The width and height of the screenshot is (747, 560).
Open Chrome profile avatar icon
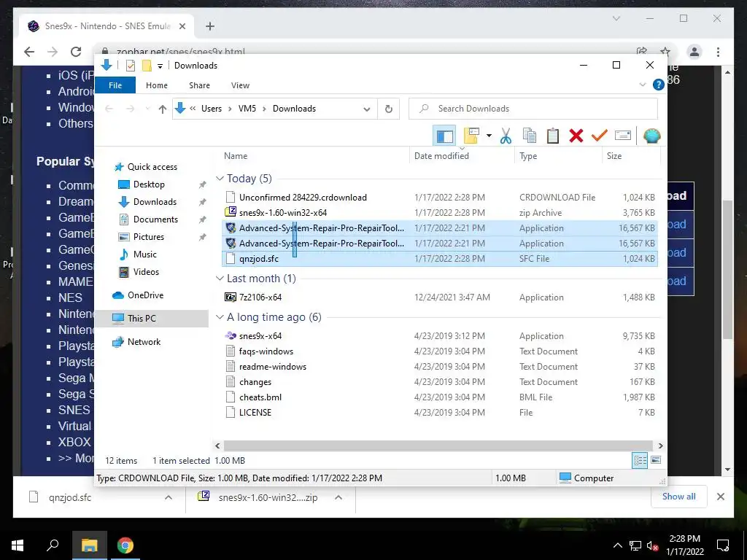click(694, 52)
